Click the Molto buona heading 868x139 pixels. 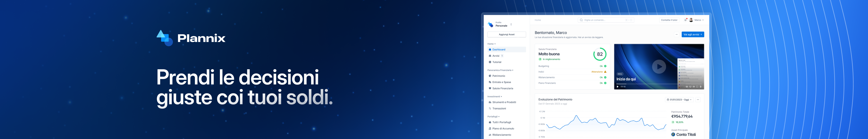(549, 54)
